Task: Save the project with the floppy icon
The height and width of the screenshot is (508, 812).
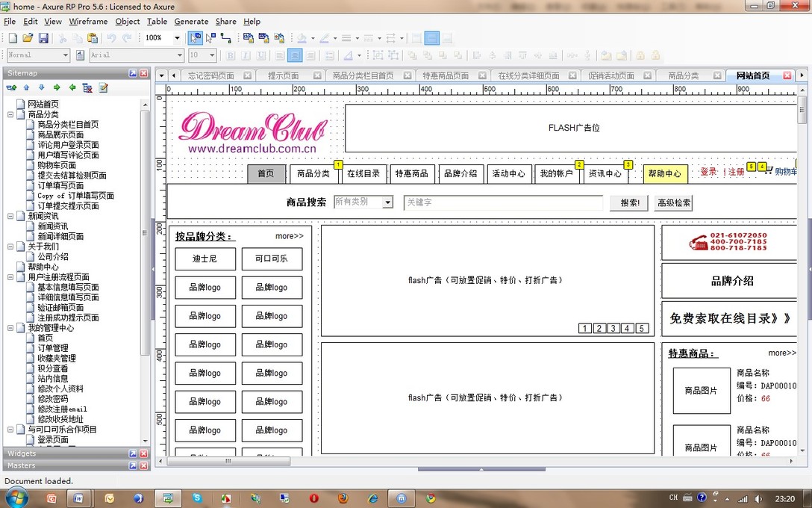Action: [x=43, y=38]
